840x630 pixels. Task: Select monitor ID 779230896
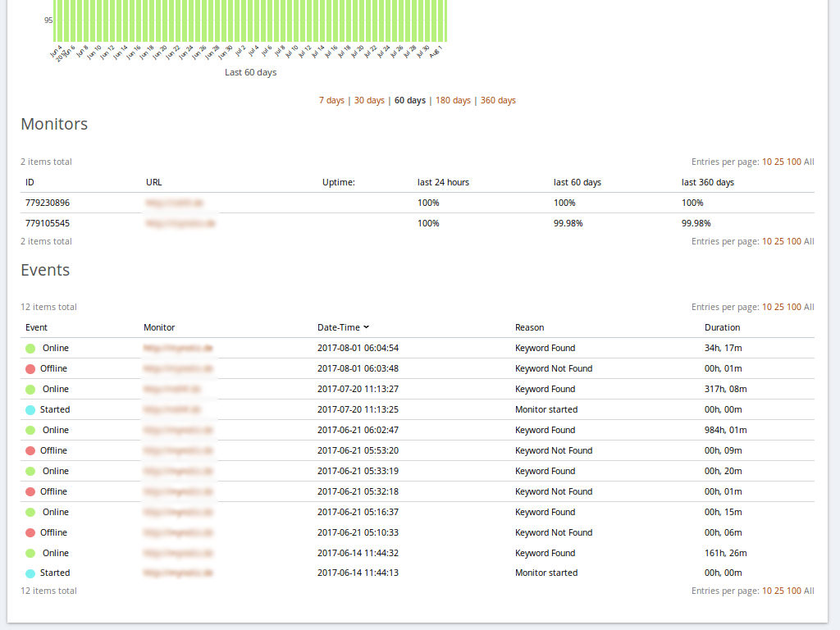pos(47,203)
